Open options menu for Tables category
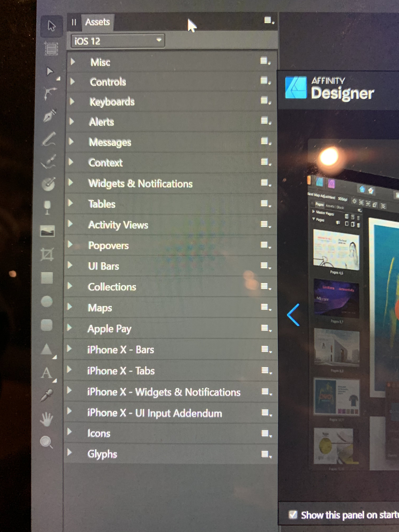 click(x=266, y=204)
